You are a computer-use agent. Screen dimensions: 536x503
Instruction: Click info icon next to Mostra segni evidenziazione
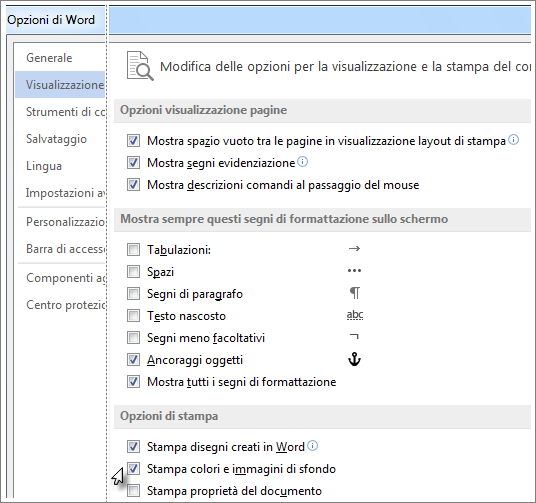303,161
